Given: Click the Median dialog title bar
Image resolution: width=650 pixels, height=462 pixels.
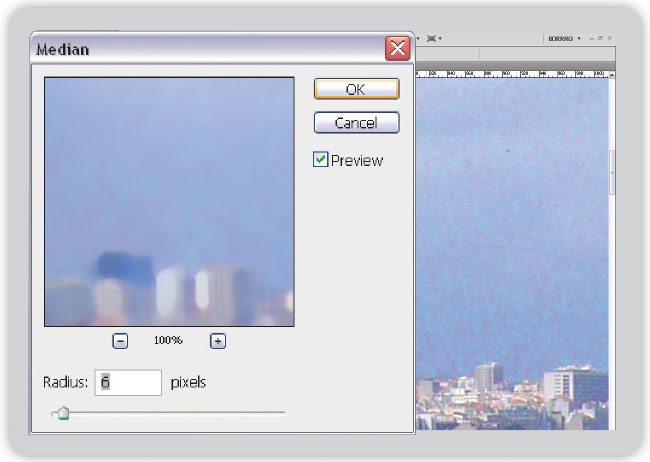Looking at the screenshot, I should click(200, 48).
